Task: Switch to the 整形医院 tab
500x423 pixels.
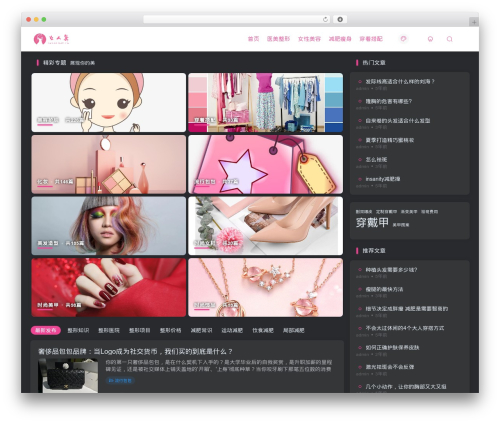Action: (x=109, y=330)
